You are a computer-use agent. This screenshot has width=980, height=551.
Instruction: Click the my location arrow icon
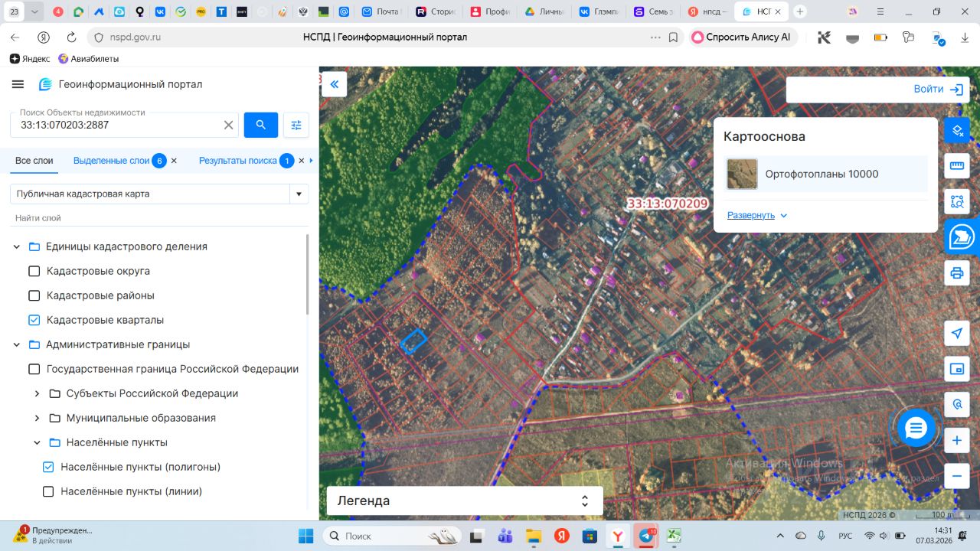click(956, 333)
